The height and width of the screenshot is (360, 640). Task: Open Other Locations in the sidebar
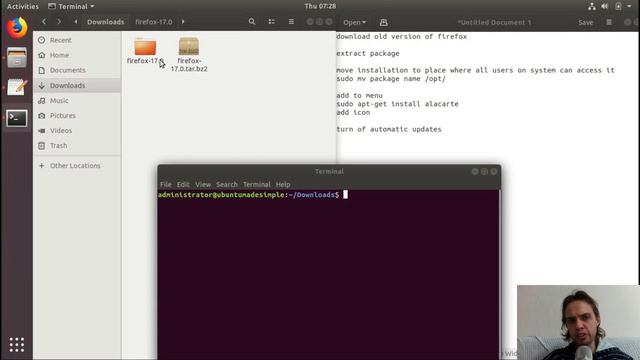click(77, 166)
